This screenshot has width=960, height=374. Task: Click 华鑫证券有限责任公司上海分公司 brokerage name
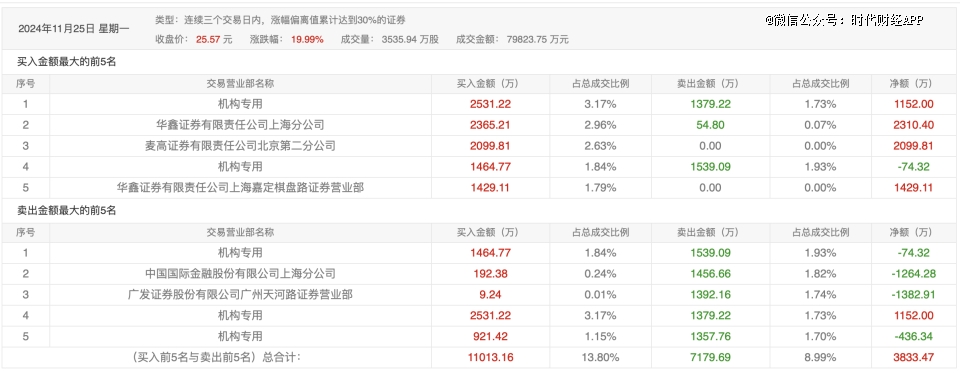[240, 125]
